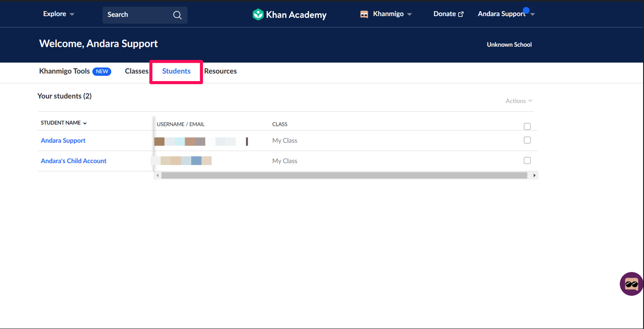The height and width of the screenshot is (329, 644).
Task: Open Andara's Child Account student link
Action: (x=73, y=160)
